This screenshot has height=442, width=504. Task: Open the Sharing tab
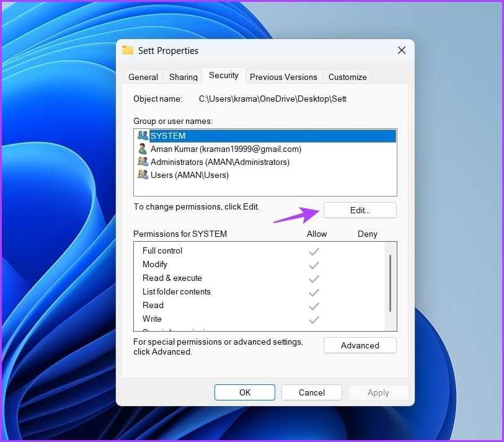pos(183,77)
